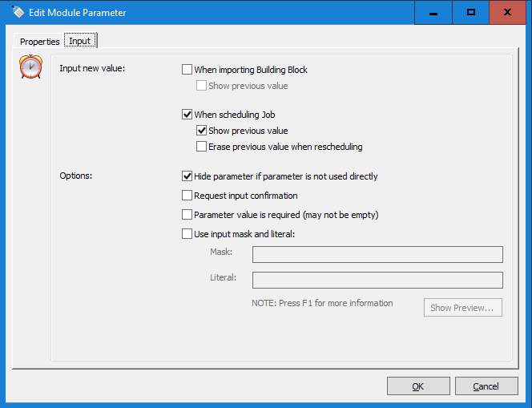
Task: Uncheck When scheduling Job option
Action: coord(187,115)
